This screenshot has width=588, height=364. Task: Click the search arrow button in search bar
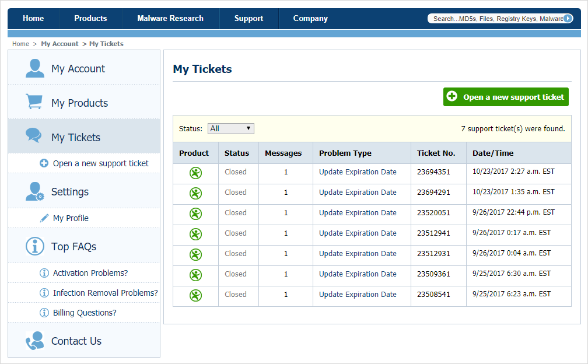568,19
